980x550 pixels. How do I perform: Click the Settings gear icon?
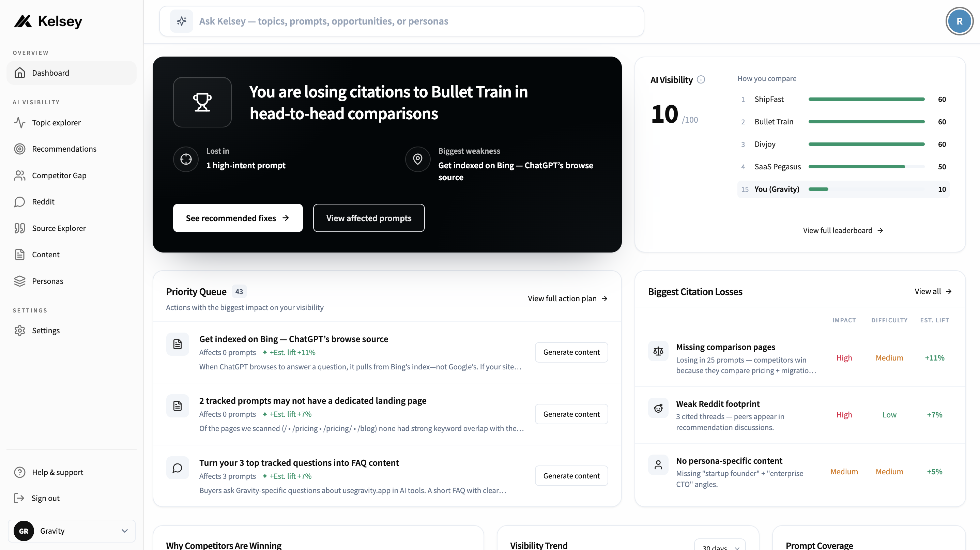coord(20,331)
